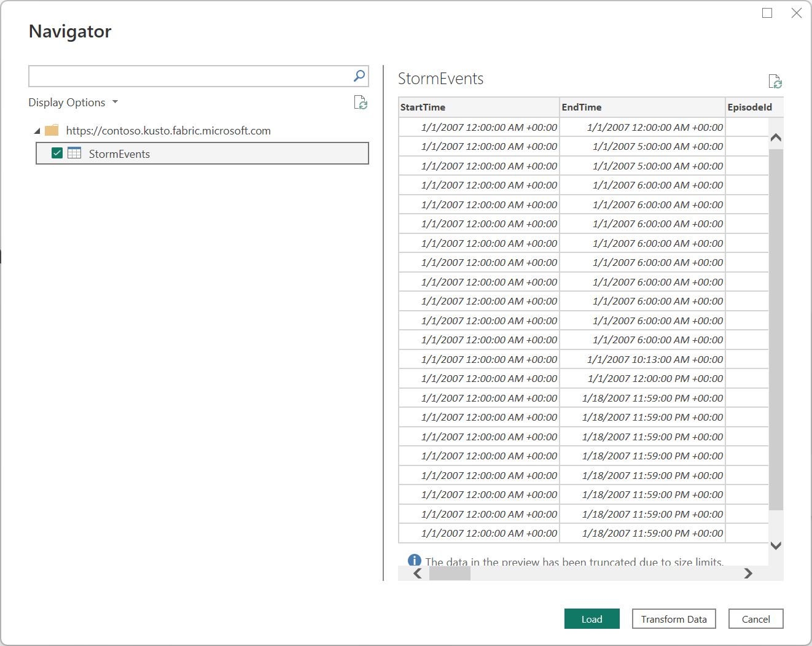
Task: Click the Load button
Action: click(x=591, y=618)
